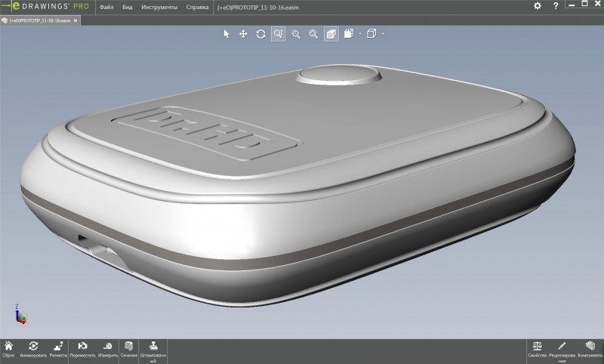This screenshot has height=364, width=604.
Task: Open display style dropdown arrow
Action: [360, 34]
